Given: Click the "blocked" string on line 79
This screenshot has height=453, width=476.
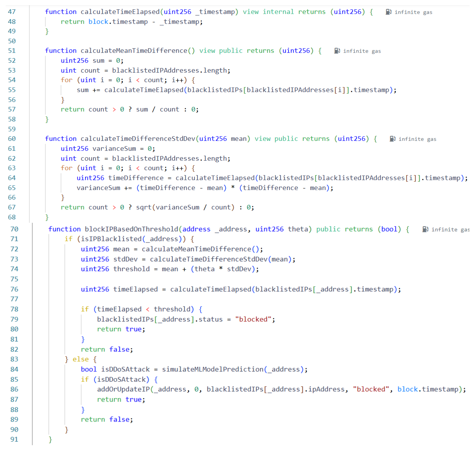Looking at the screenshot, I should [x=253, y=320].
